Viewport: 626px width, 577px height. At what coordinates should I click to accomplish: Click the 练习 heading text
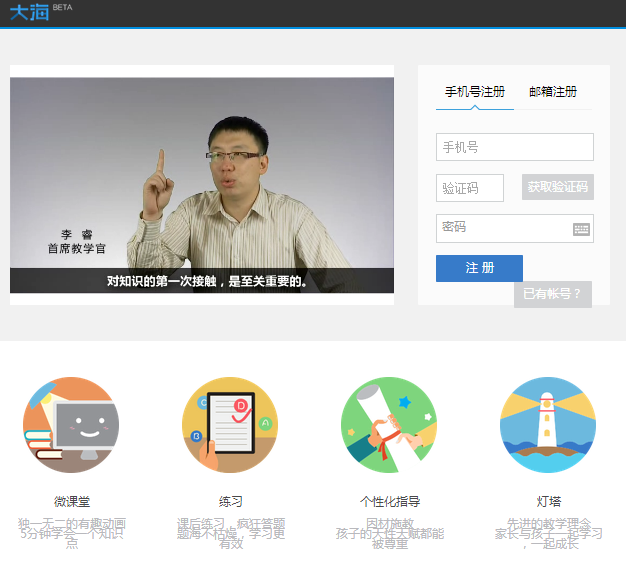pos(230,501)
